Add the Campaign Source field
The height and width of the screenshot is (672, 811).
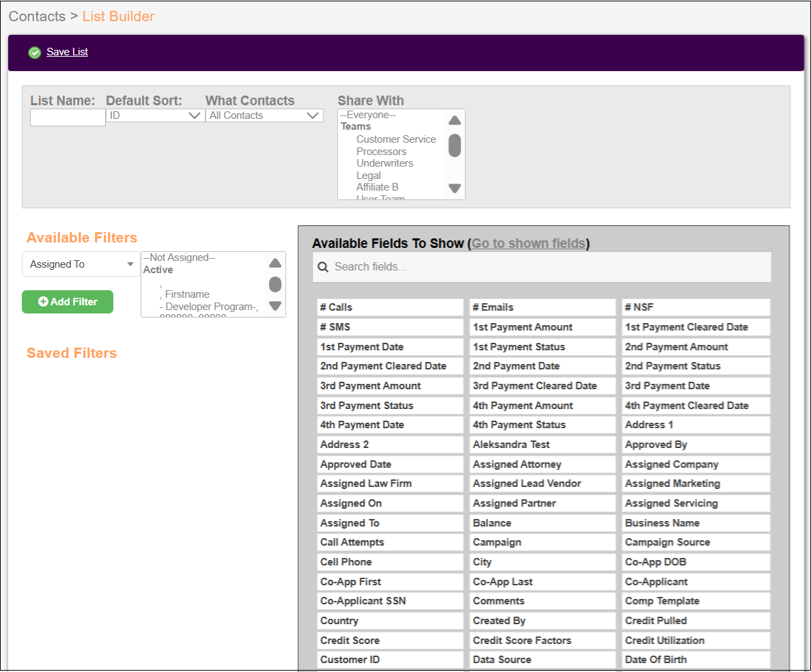point(696,542)
